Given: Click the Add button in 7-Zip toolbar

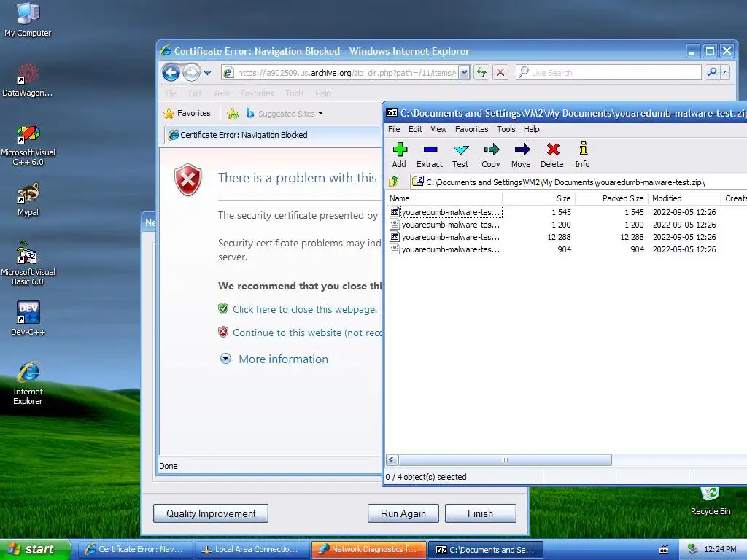Looking at the screenshot, I should coord(399,155).
